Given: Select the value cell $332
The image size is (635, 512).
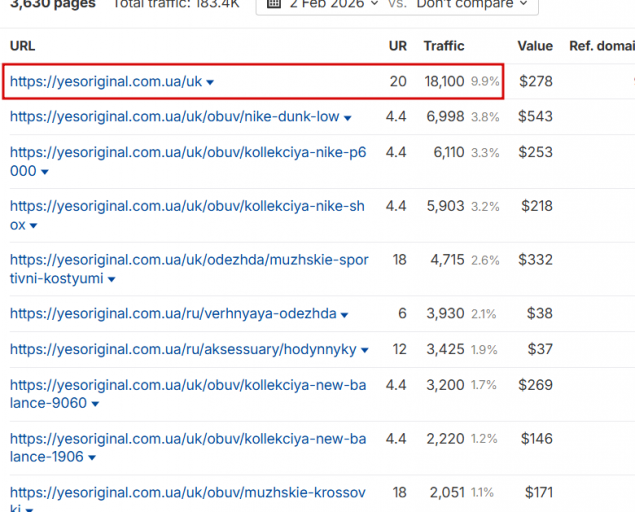Looking at the screenshot, I should point(535,260).
